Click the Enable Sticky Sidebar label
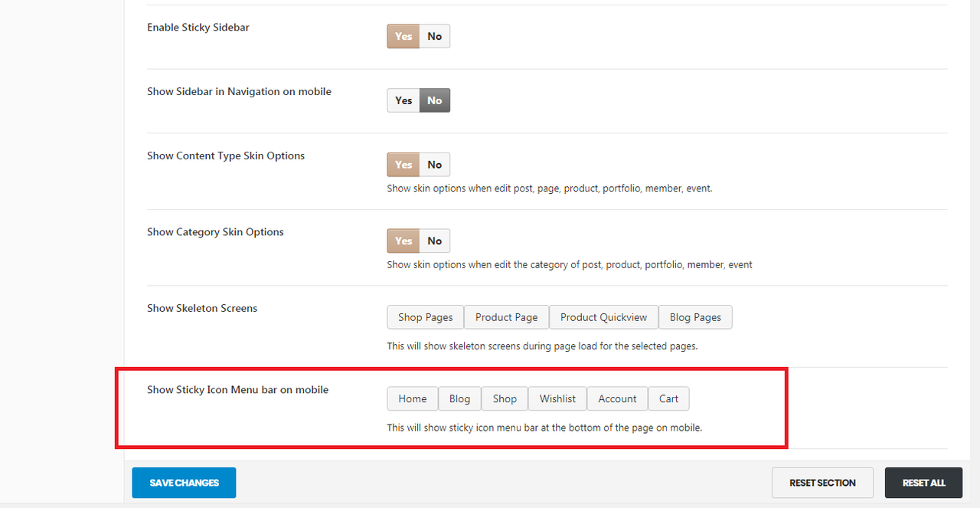The height and width of the screenshot is (508, 980). click(198, 28)
